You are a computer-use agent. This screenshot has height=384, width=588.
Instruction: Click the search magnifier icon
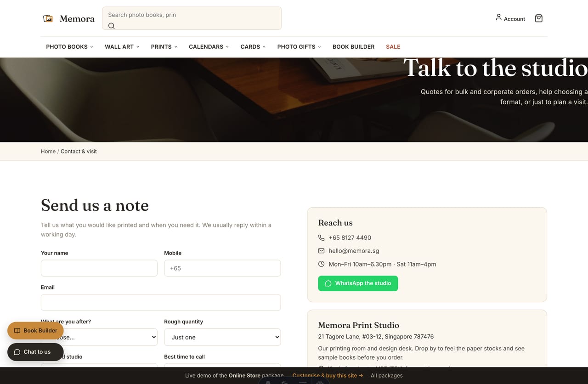[x=111, y=26]
